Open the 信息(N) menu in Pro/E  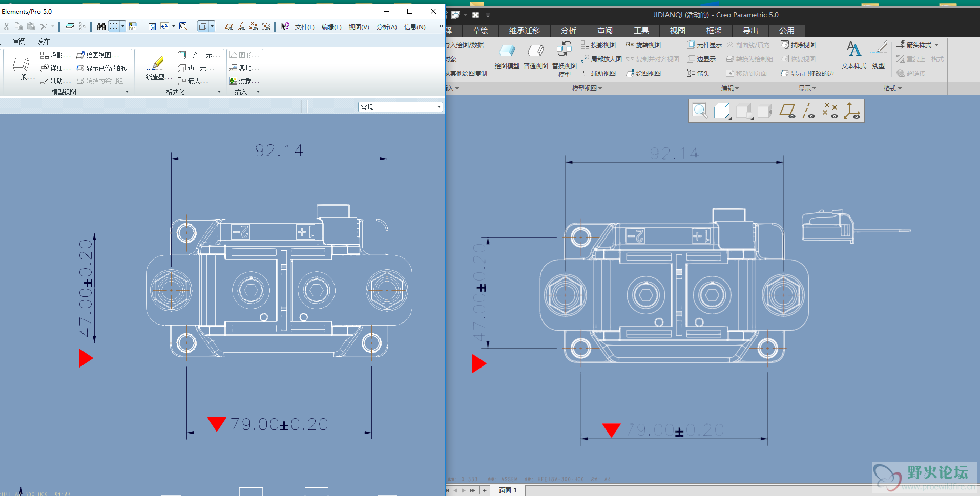click(x=414, y=27)
